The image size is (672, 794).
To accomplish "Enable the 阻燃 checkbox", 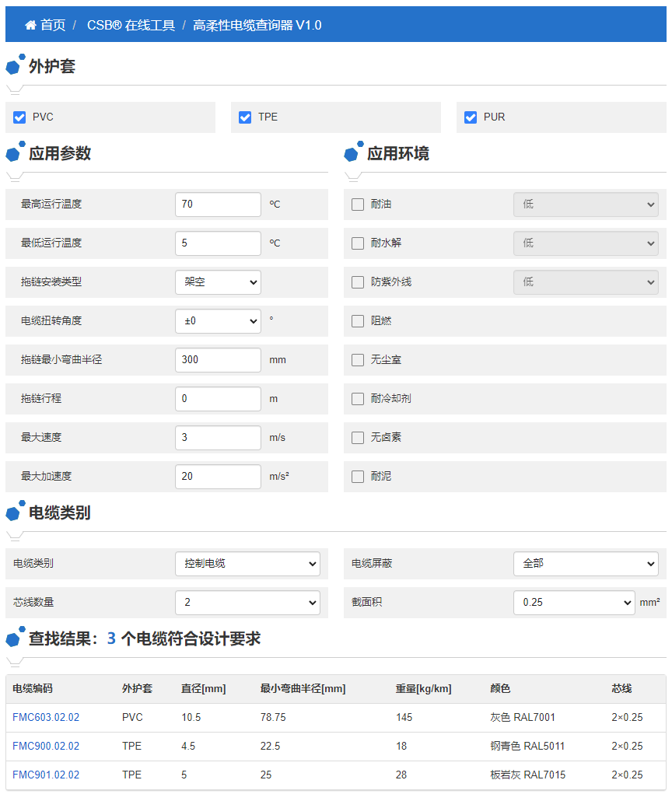I will point(357,320).
